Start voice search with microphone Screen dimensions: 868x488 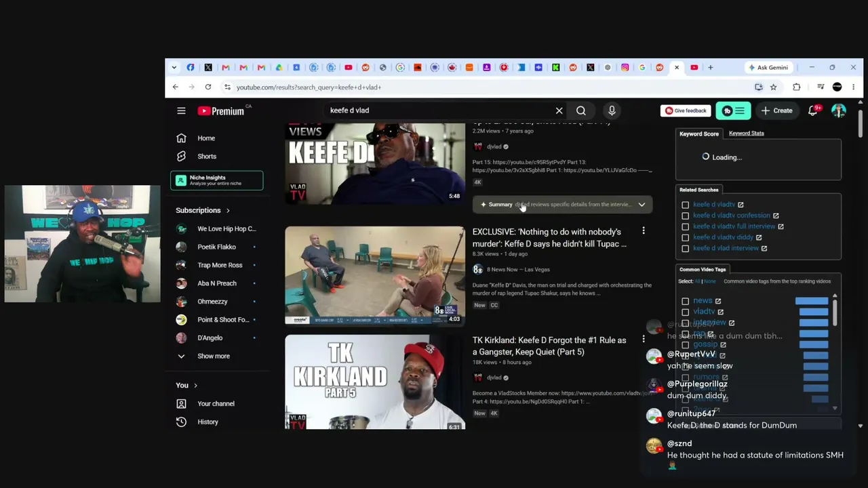[612, 110]
